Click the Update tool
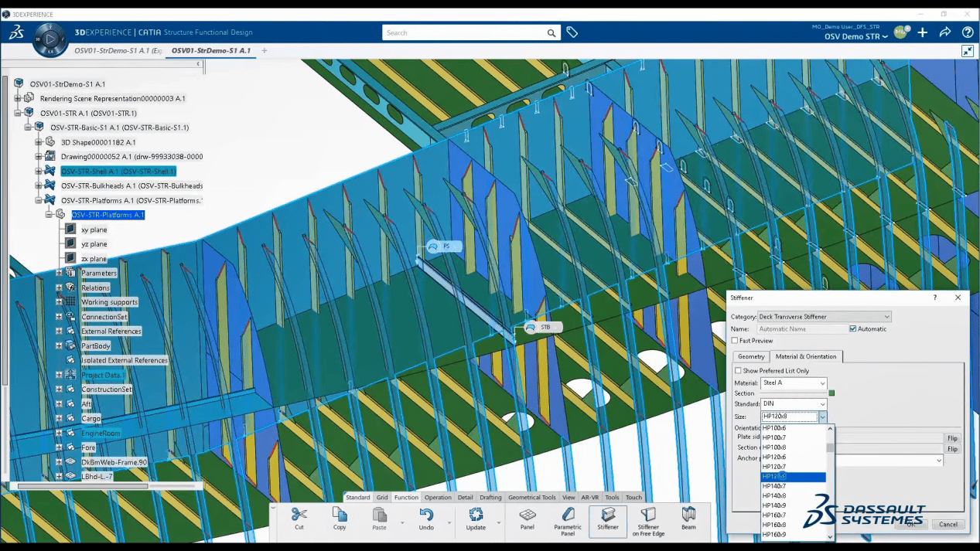Image resolution: width=980 pixels, height=551 pixels. (476, 519)
